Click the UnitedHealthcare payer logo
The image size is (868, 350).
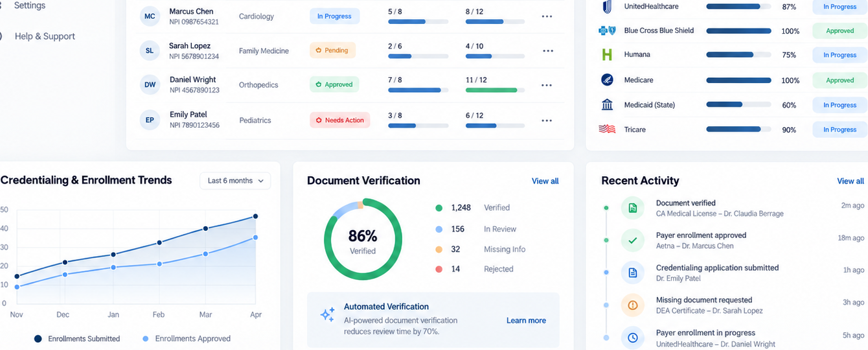607,6
